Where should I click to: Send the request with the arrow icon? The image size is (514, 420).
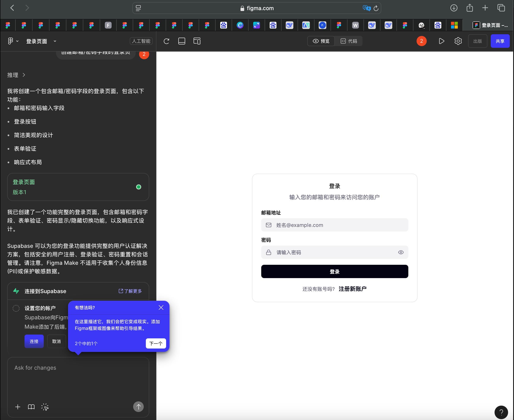coord(138,407)
